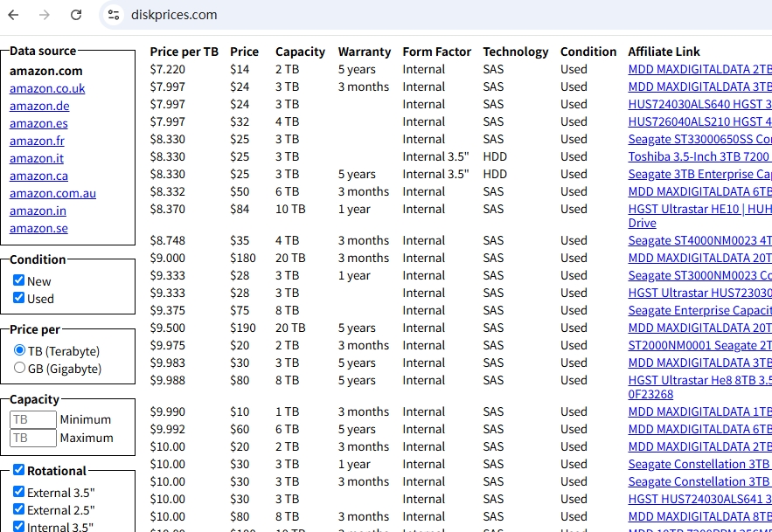Click amazon.com current data source text

point(45,71)
